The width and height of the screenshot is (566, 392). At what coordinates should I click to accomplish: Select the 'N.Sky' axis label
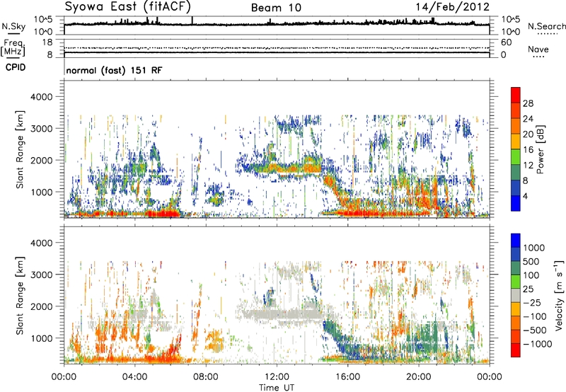(x=13, y=26)
